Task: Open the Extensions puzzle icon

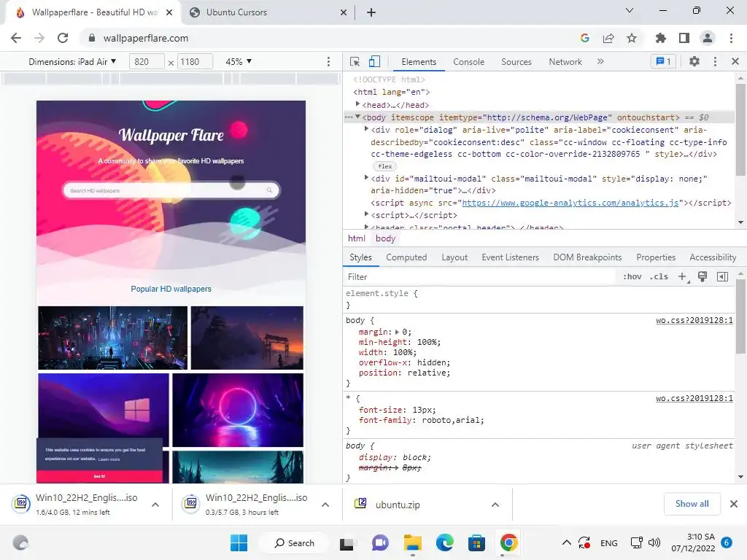Action: click(661, 38)
